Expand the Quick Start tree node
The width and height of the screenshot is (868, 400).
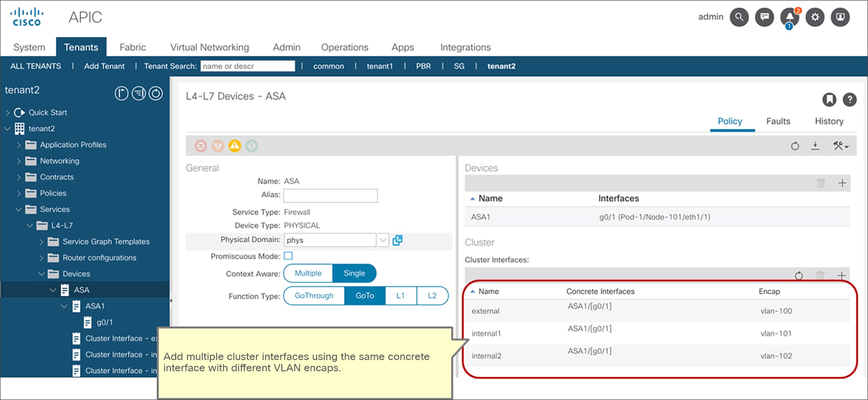[x=7, y=113]
